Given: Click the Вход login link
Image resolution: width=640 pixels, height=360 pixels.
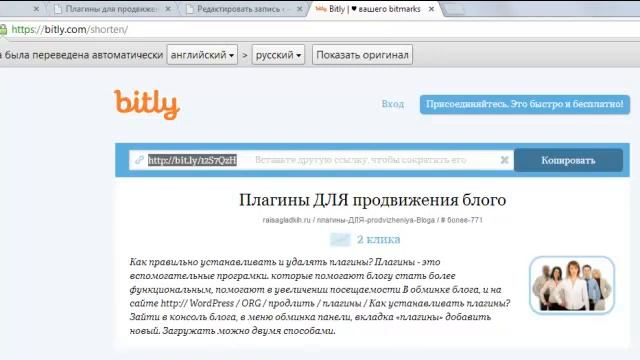Looking at the screenshot, I should 393,104.
